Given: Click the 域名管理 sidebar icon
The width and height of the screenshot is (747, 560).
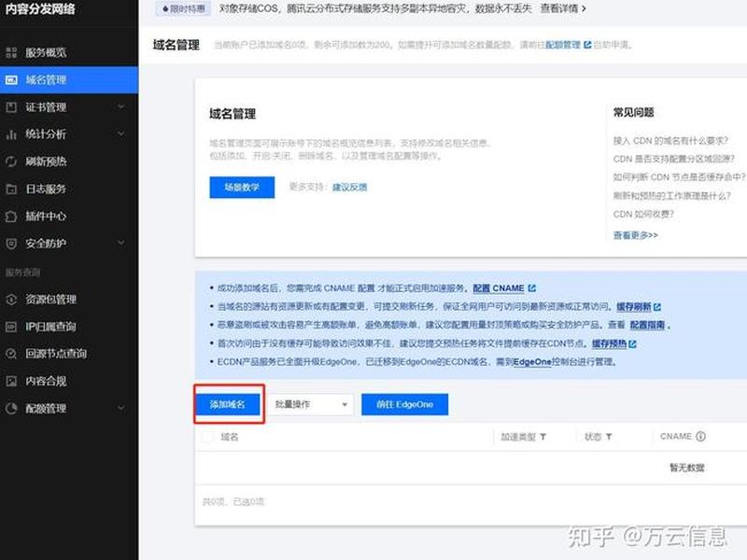Looking at the screenshot, I should (11, 80).
